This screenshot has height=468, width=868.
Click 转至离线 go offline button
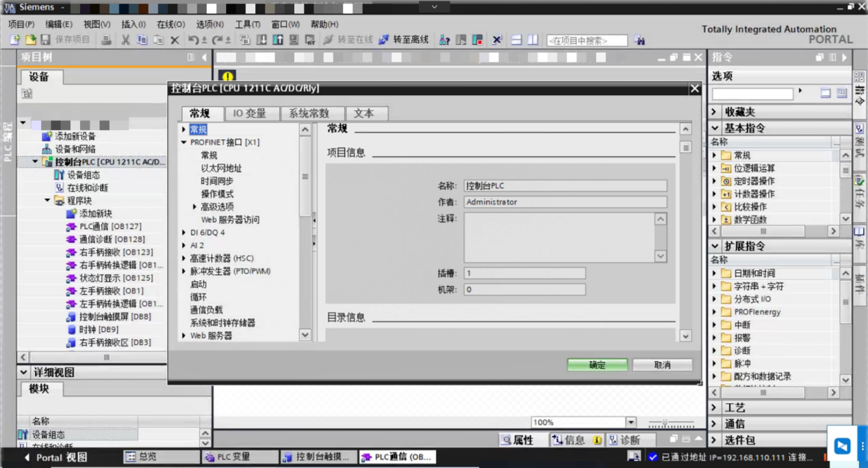pyautogui.click(x=404, y=40)
